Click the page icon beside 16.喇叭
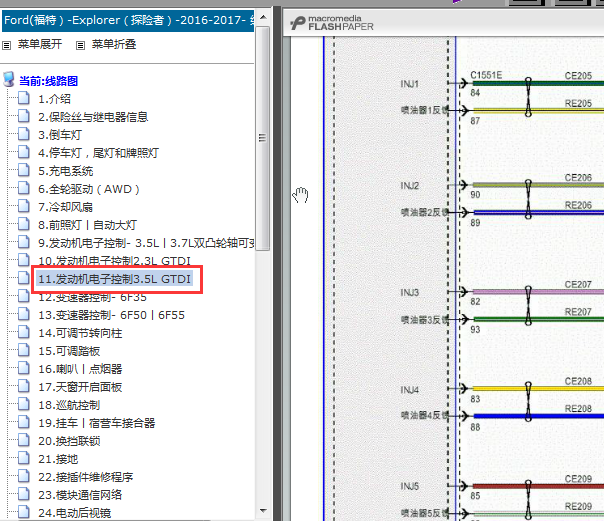 tap(23, 368)
